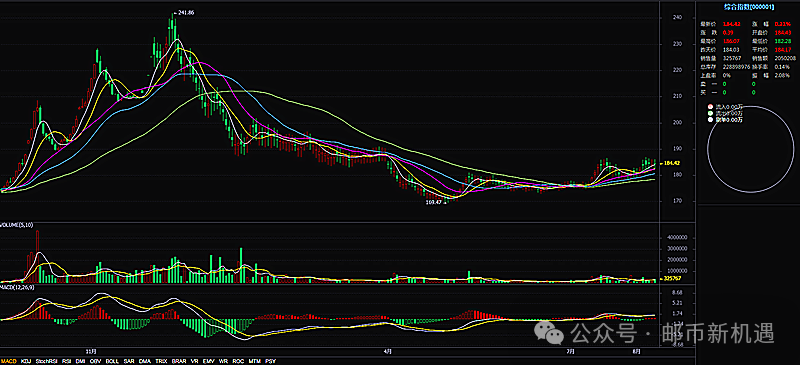This screenshot has height=365, width=800.
Task: Click the red inflow legend dot
Action: [711, 107]
